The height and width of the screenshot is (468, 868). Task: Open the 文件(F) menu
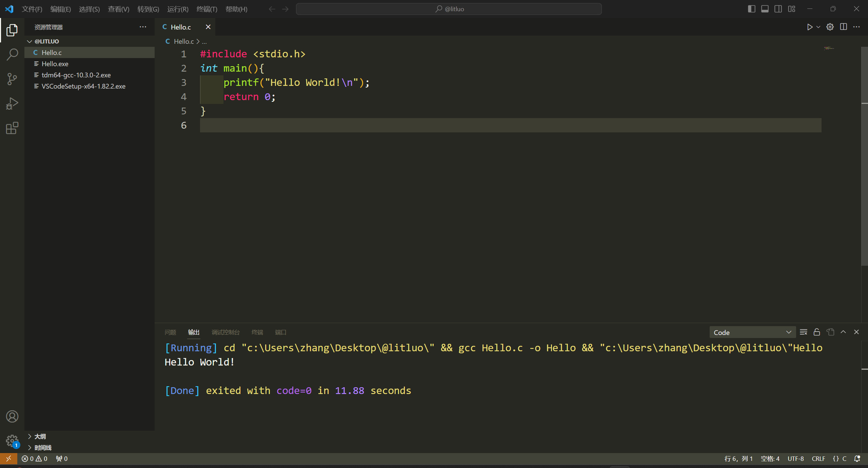(32, 9)
